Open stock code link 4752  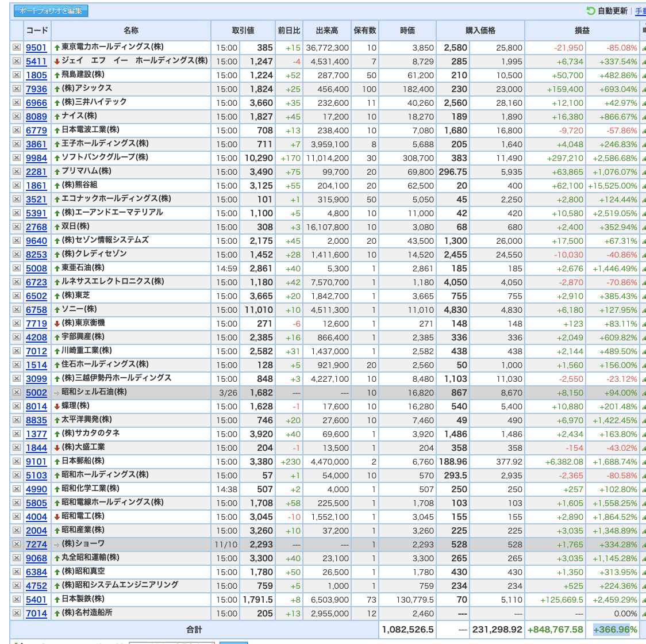pos(36,586)
